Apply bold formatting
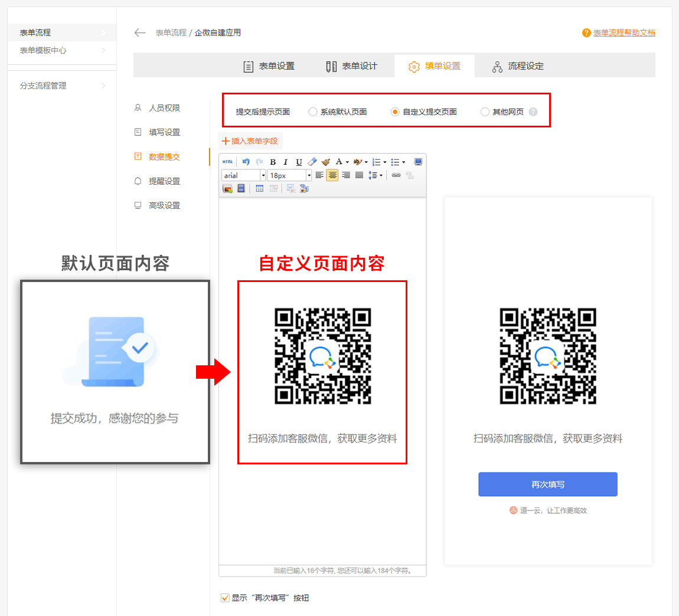679x616 pixels. tap(273, 162)
